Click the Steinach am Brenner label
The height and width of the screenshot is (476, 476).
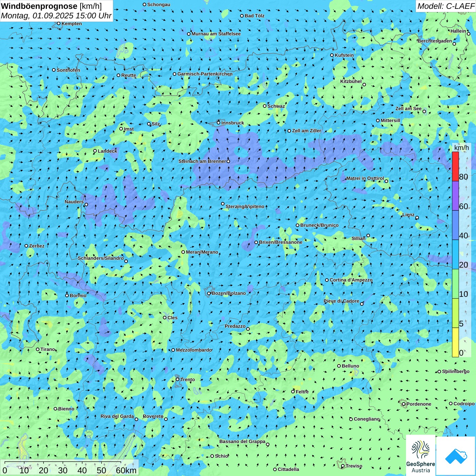tap(202, 161)
